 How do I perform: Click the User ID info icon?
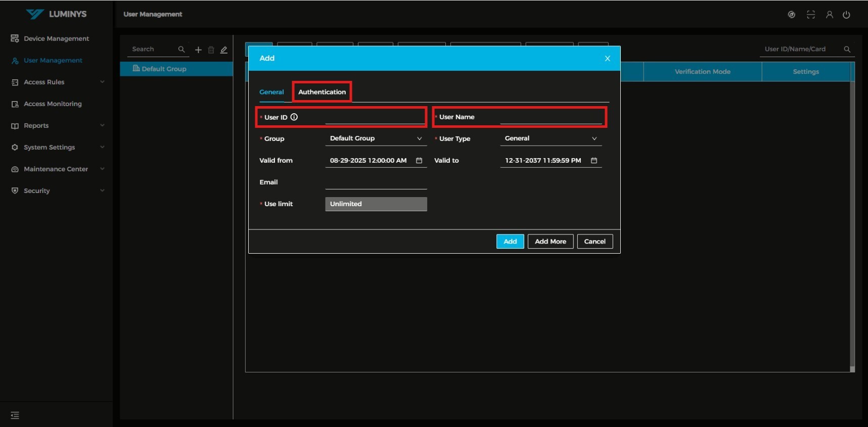point(294,117)
